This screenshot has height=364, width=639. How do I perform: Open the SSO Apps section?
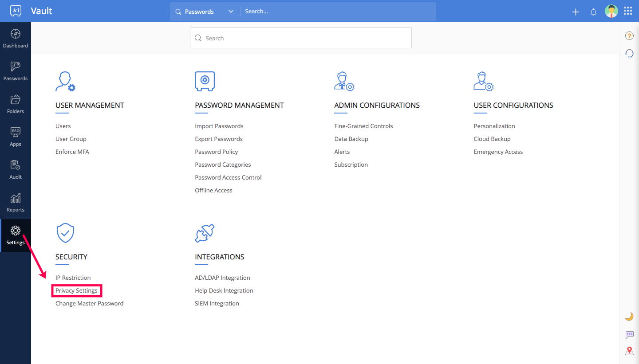[x=16, y=137]
